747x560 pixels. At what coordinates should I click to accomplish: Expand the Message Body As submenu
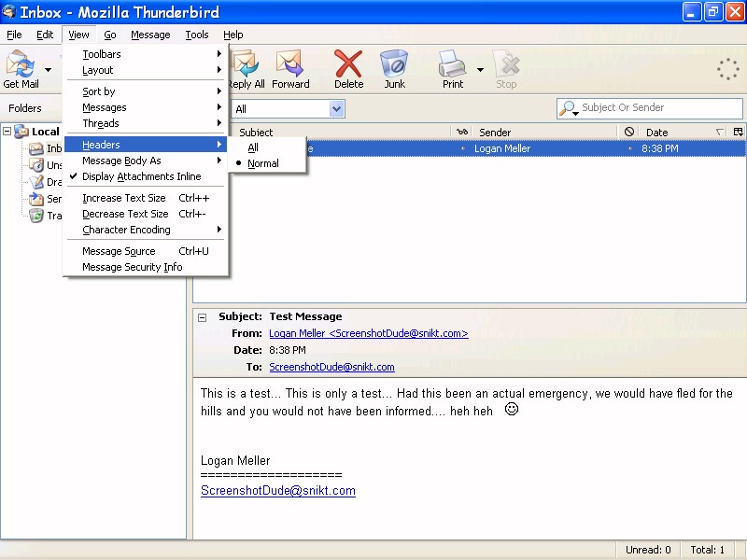click(x=147, y=161)
